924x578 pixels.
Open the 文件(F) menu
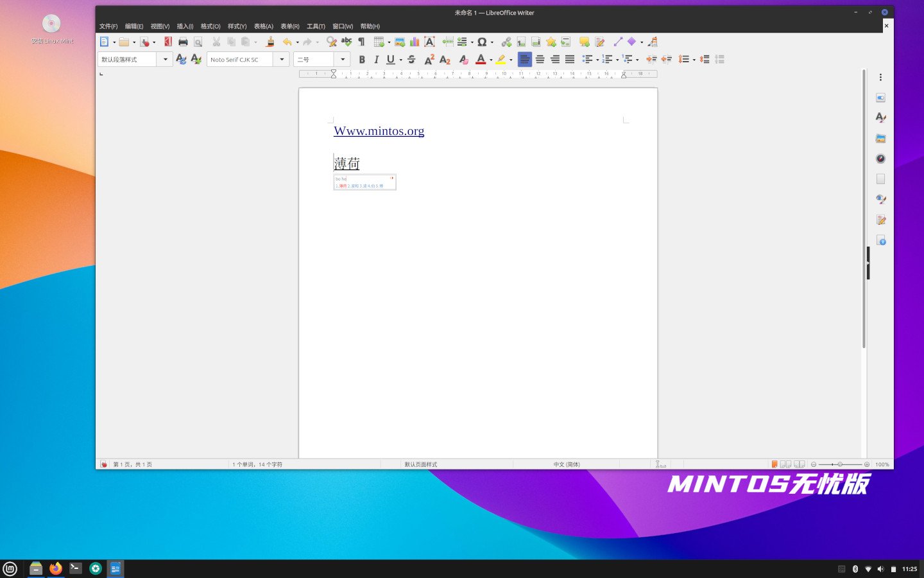[x=108, y=26]
